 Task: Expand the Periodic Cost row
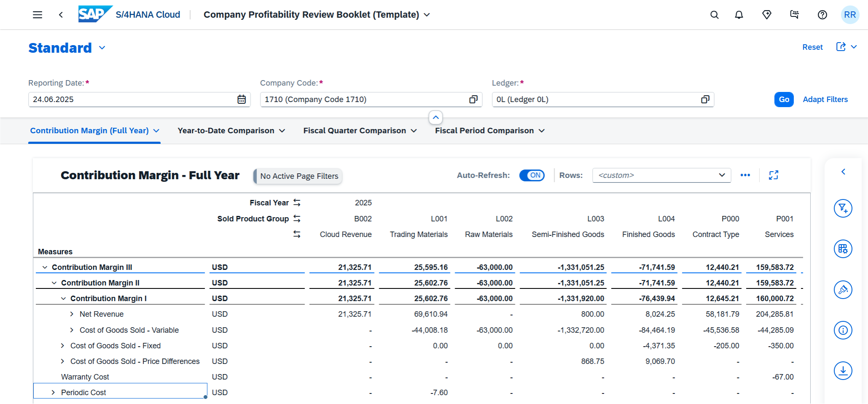point(53,393)
